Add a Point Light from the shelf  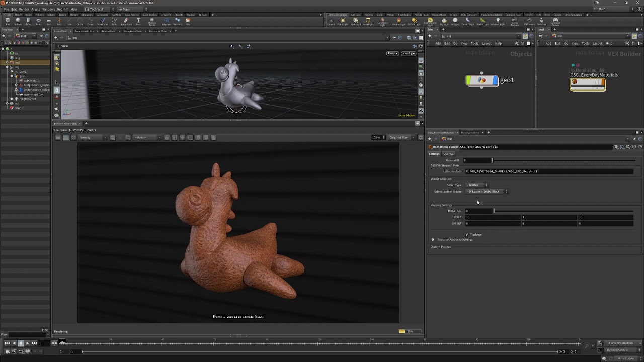click(x=343, y=22)
